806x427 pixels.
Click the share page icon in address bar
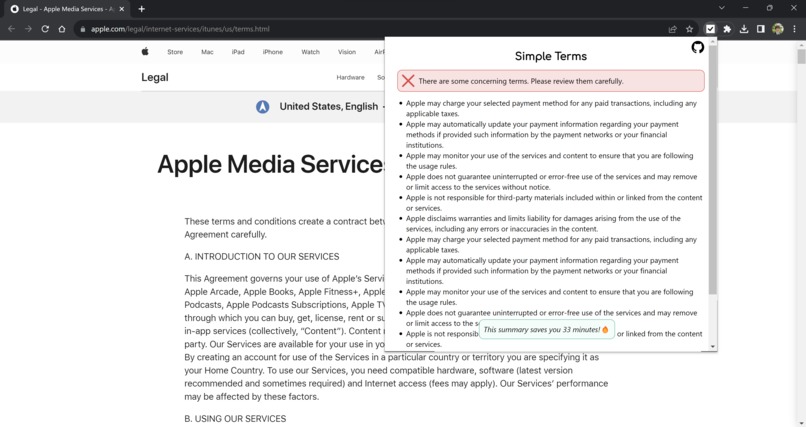(x=672, y=29)
